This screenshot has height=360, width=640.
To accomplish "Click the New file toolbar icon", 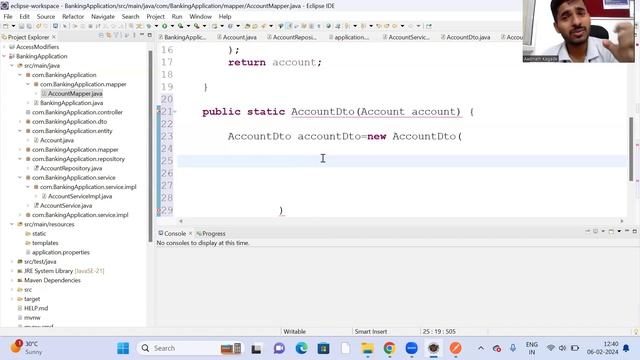I will [x=5, y=26].
